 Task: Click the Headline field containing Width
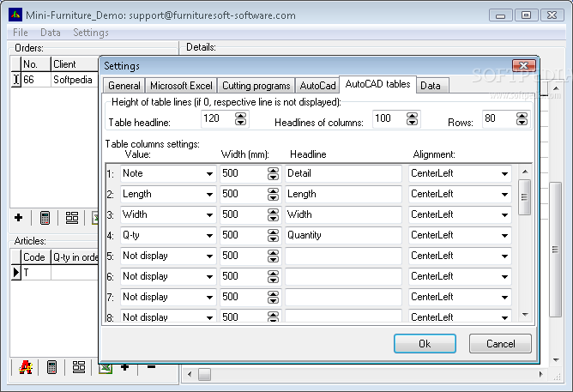(x=343, y=214)
